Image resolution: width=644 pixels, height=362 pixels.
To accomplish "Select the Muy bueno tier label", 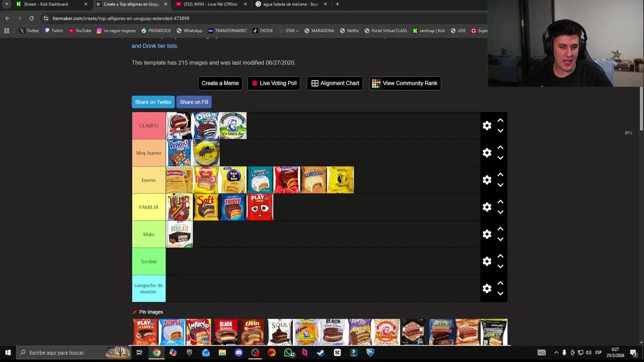I will [x=148, y=153].
